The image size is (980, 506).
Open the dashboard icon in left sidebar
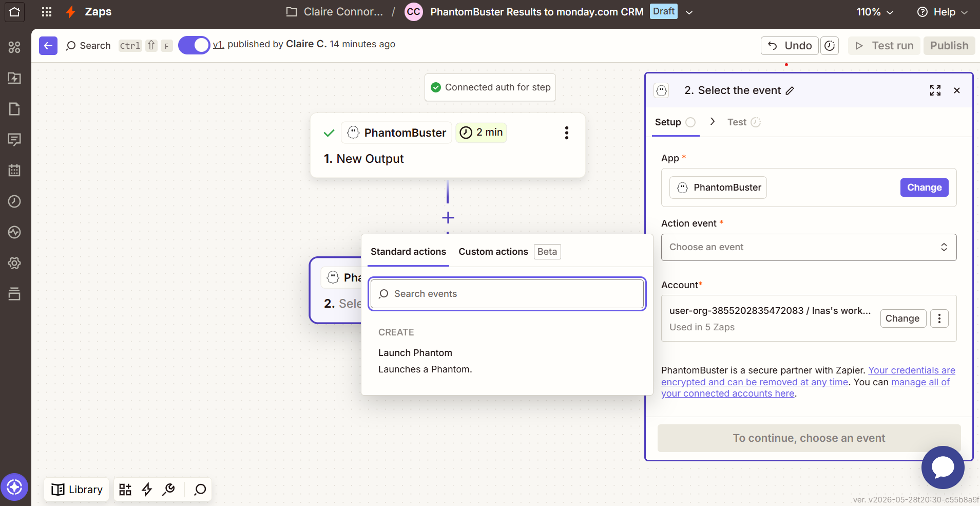tap(14, 47)
